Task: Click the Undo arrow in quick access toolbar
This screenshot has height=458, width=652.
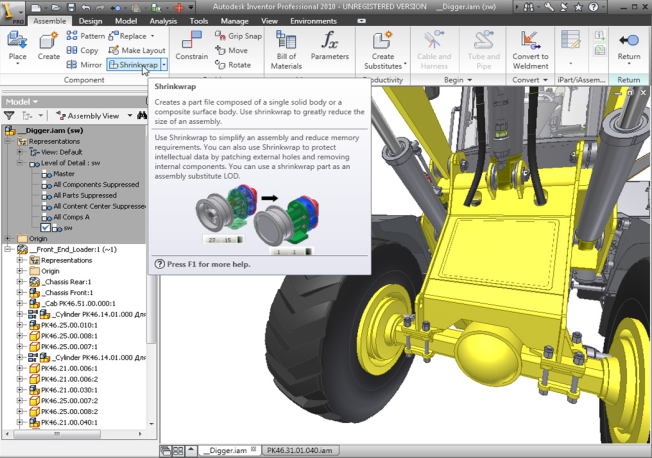Action: [x=86, y=7]
